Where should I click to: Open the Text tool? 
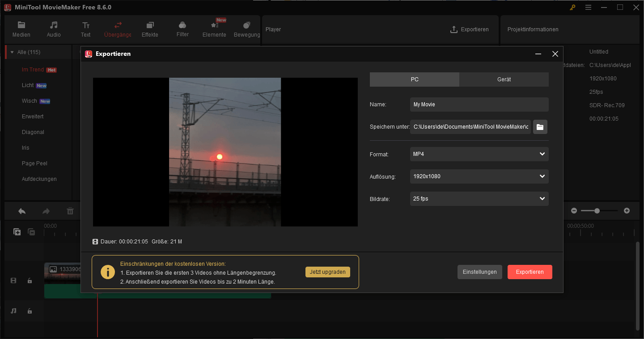(x=85, y=29)
